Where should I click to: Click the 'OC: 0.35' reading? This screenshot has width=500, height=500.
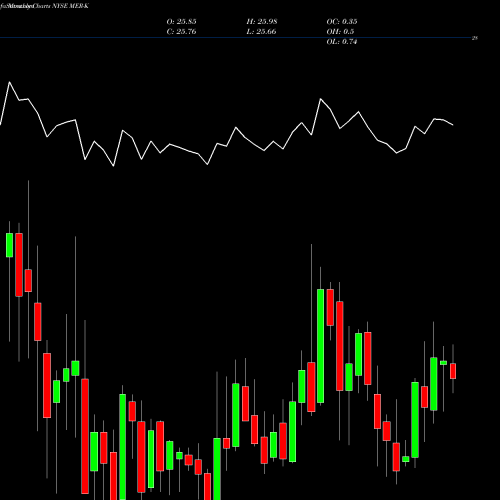pyautogui.click(x=342, y=22)
